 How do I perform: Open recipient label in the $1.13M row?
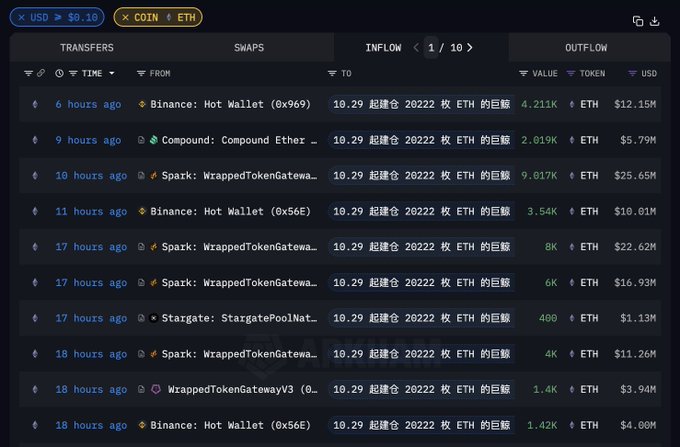[x=422, y=318]
